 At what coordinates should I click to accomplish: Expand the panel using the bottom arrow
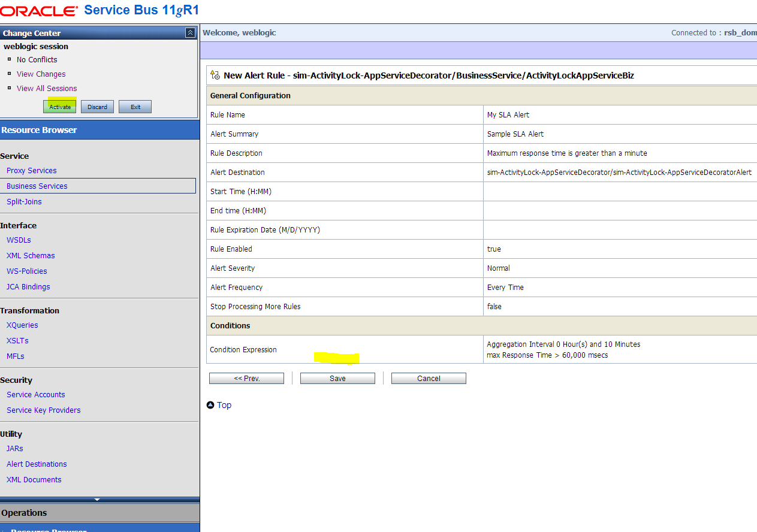click(x=97, y=499)
